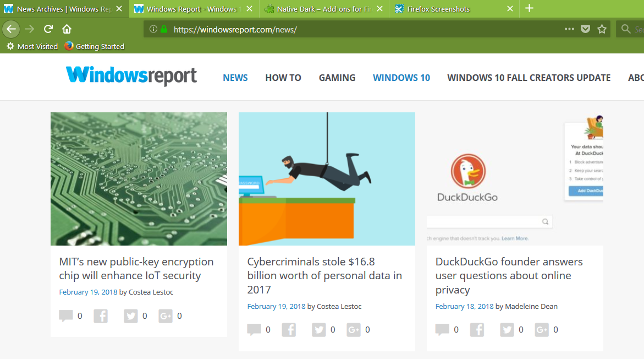Viewport: 644px width, 359px height.
Task: Tweet the DuckDuckGo article
Action: (x=507, y=330)
